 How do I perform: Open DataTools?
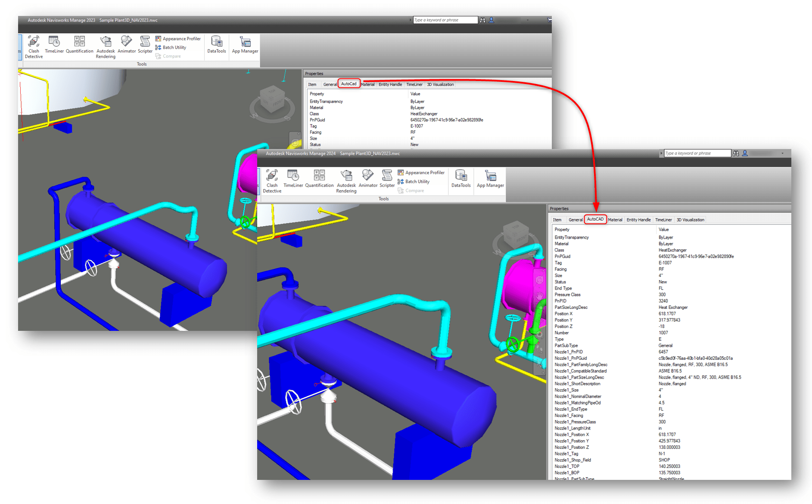click(460, 178)
